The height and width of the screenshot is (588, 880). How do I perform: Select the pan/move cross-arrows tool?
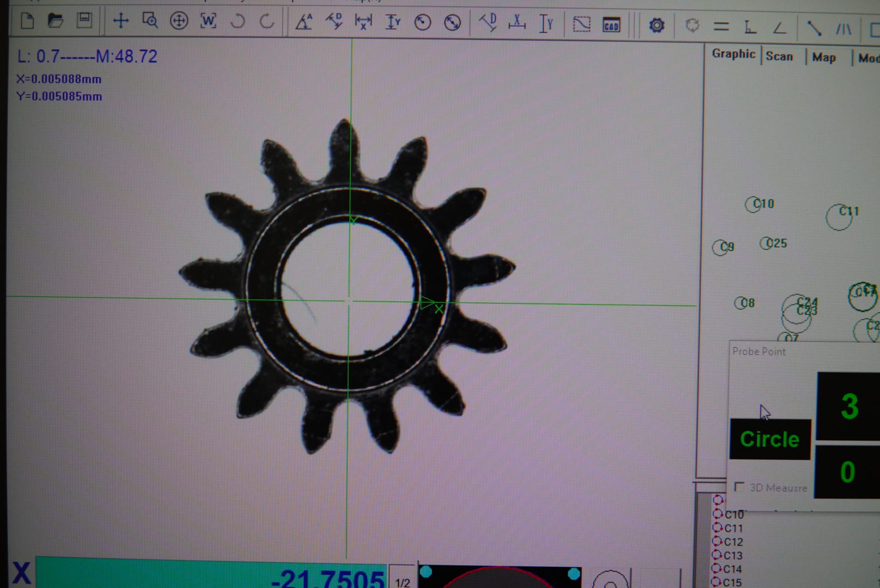click(x=121, y=21)
